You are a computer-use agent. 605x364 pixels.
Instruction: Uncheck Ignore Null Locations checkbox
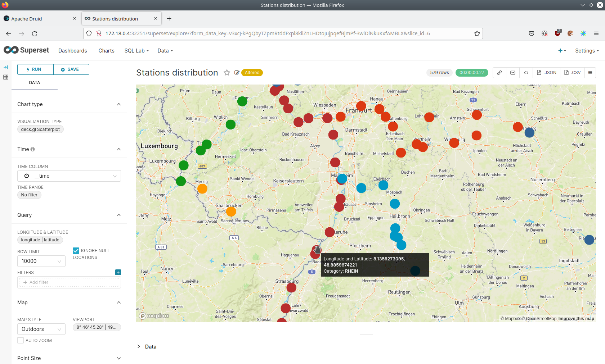click(76, 251)
